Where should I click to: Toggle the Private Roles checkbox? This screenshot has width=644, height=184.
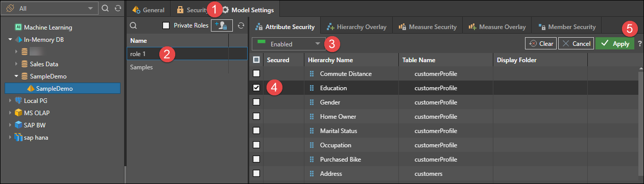pos(165,25)
